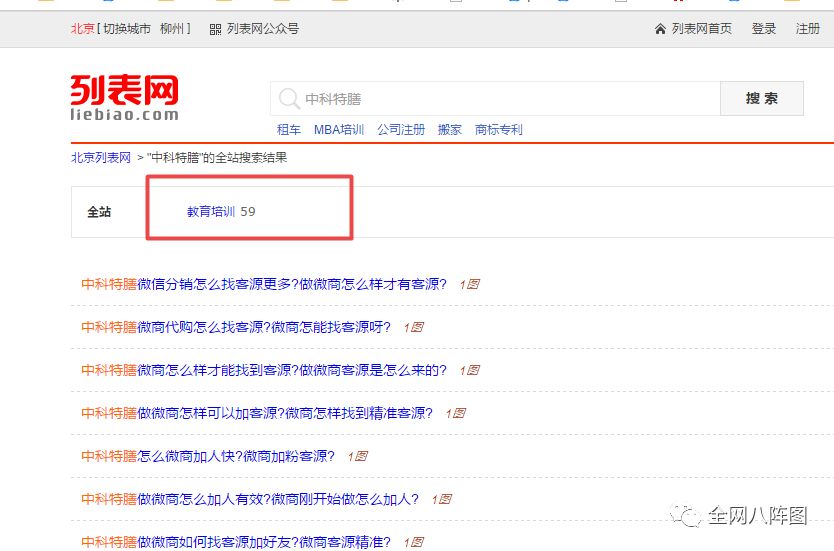The image size is (834, 551).
Task: Open result 微信分销怎么找客源更多
Action: point(264,284)
